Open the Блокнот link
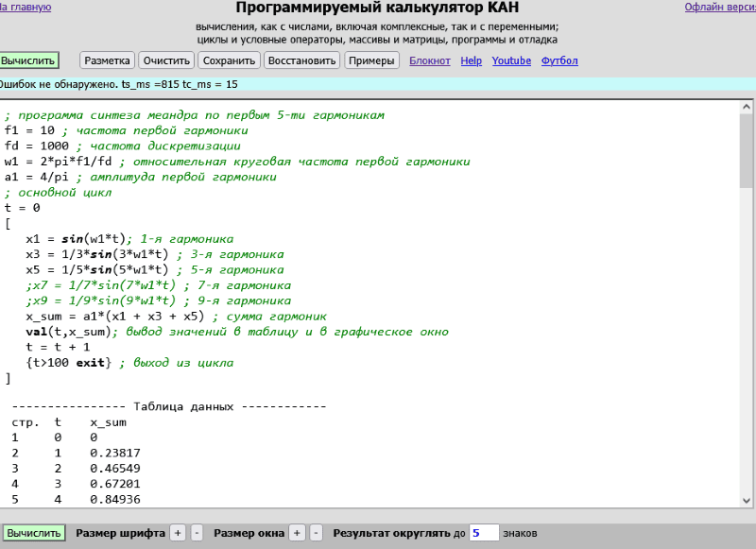 tap(430, 60)
